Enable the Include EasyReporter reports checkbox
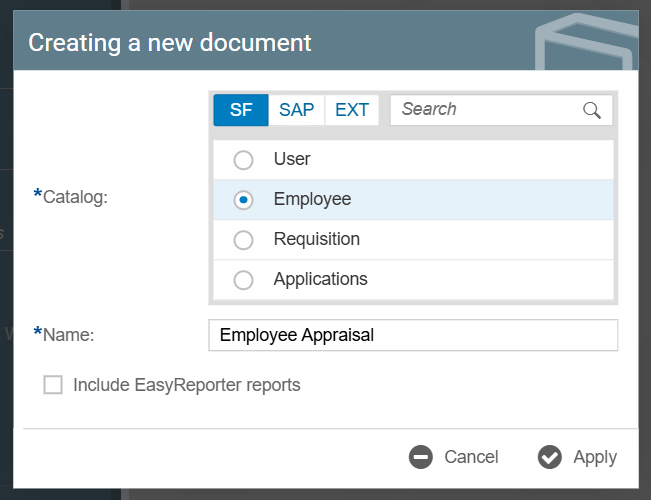This screenshot has height=500, width=651. [53, 385]
